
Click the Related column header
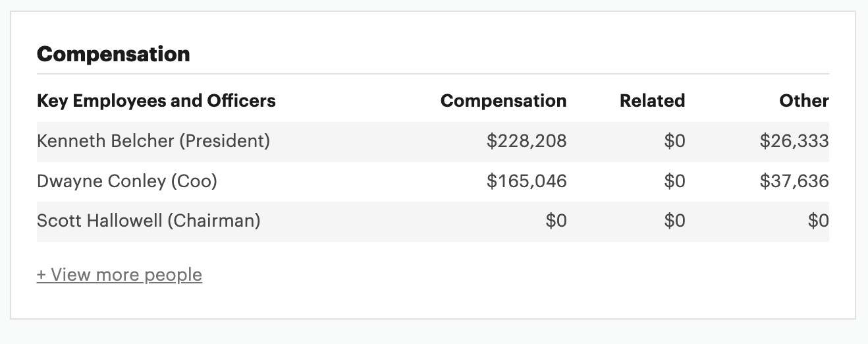pyautogui.click(x=652, y=101)
